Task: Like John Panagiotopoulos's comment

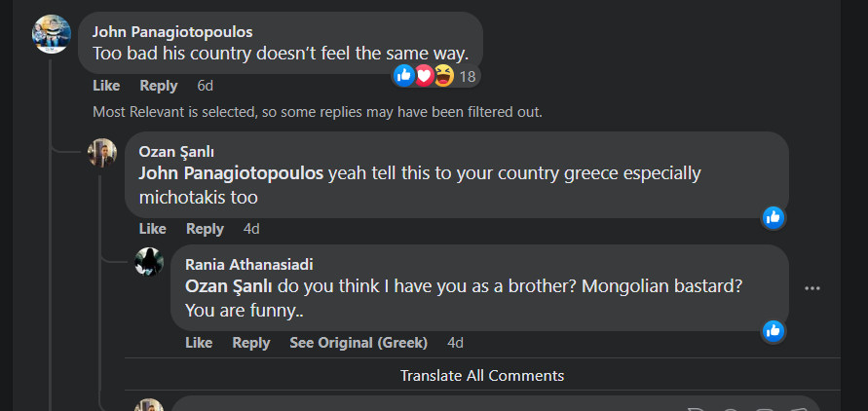Action: pyautogui.click(x=106, y=86)
